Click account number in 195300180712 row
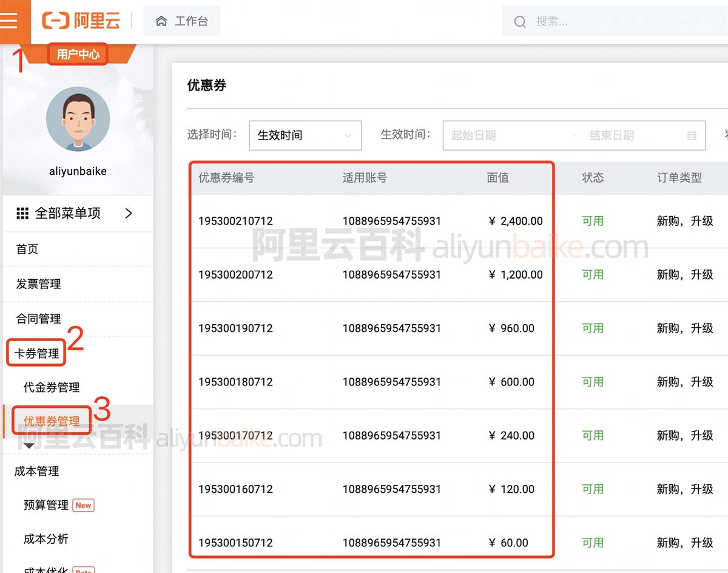Viewport: 728px width, 573px height. 391,382
